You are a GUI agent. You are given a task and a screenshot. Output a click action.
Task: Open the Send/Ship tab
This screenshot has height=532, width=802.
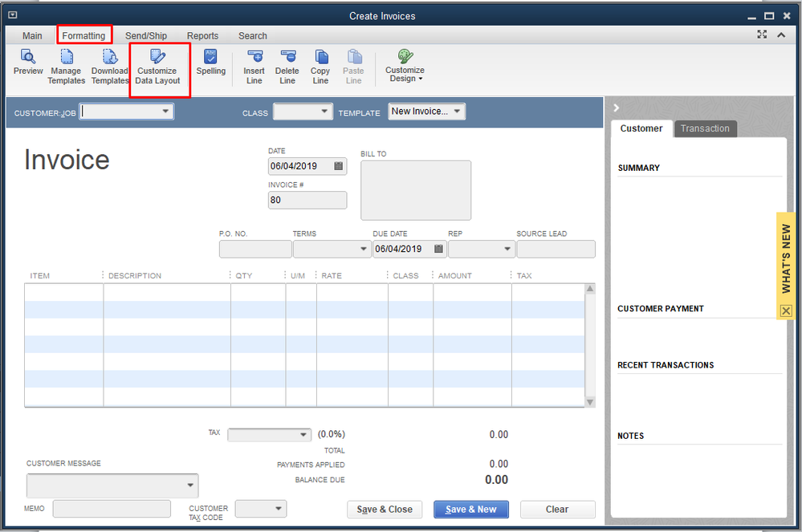(x=146, y=36)
